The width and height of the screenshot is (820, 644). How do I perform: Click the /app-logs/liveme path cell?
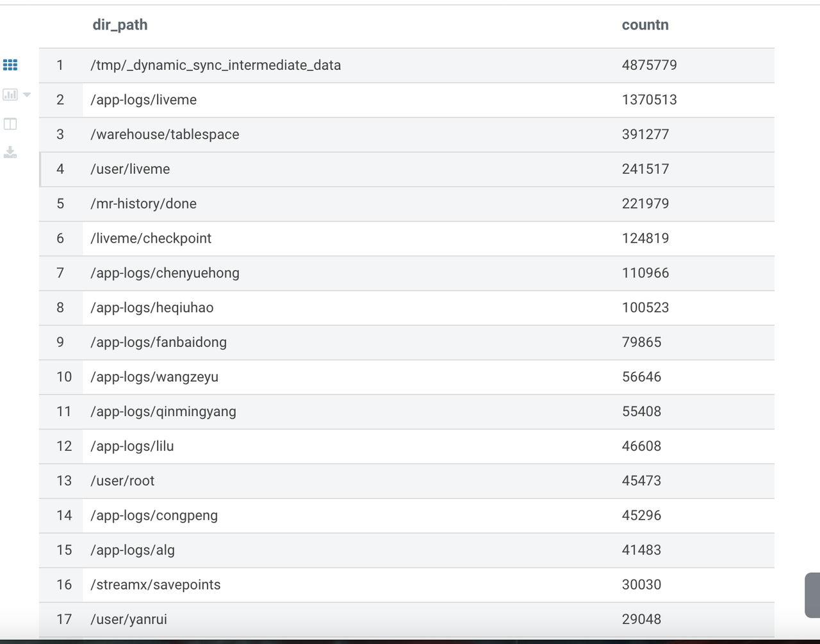click(143, 100)
